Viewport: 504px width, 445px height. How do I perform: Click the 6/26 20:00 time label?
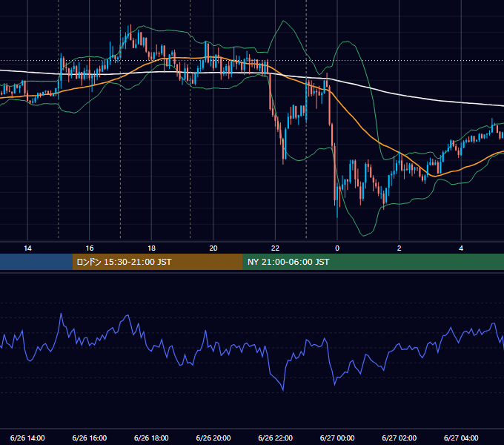213,438
